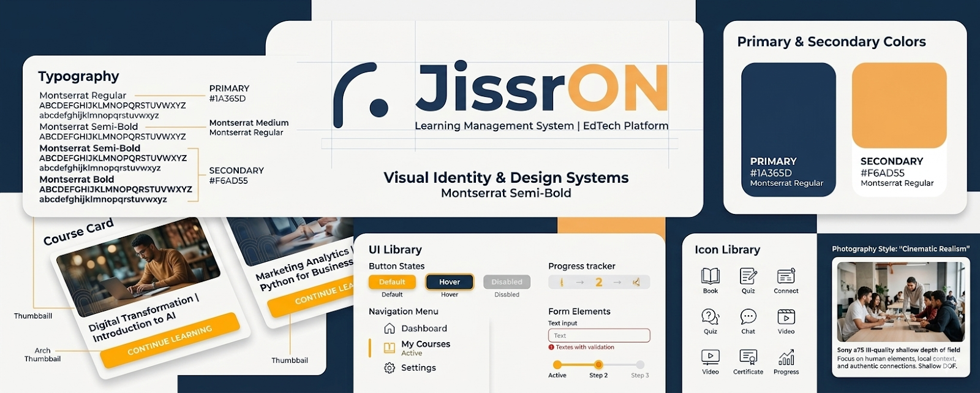Viewport: 980px width, 393px height.
Task: Open the Chat speech bubble icon
Action: tap(748, 316)
